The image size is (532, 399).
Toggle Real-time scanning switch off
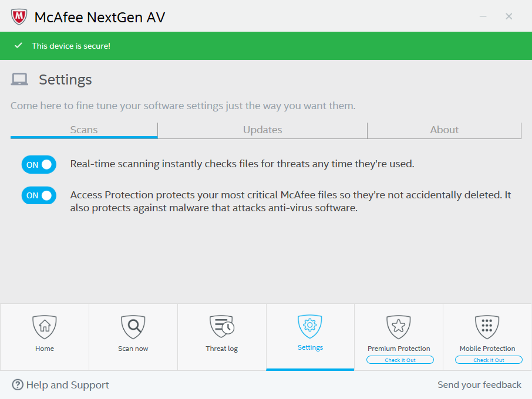click(39, 165)
